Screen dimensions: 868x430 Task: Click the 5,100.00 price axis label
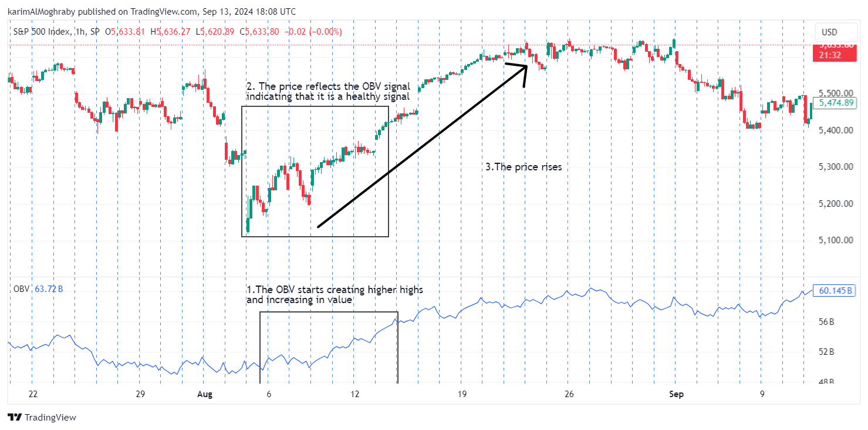tap(837, 240)
